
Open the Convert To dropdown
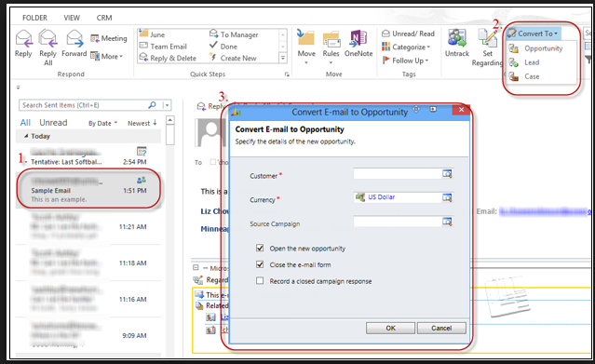pos(534,34)
